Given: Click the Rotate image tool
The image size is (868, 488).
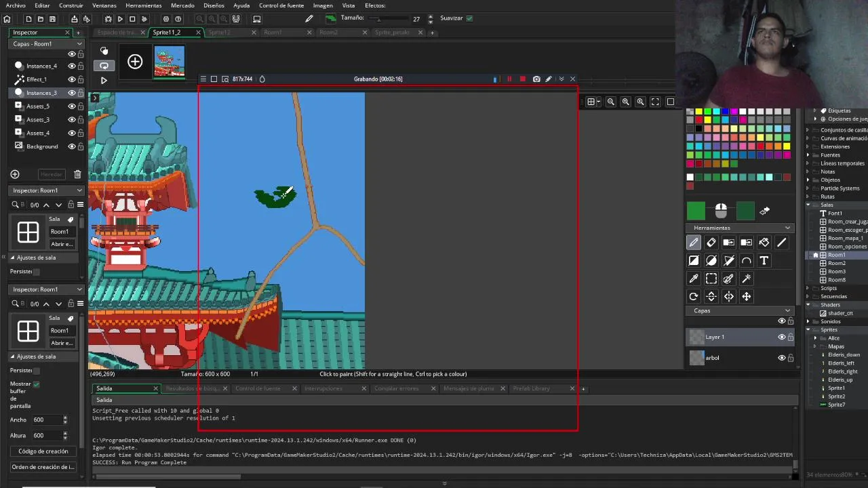Looking at the screenshot, I should pos(694,296).
